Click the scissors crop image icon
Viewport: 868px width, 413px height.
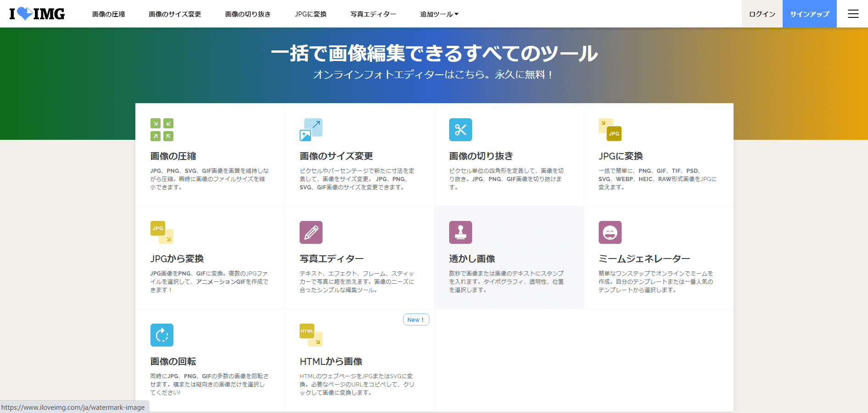pos(460,130)
